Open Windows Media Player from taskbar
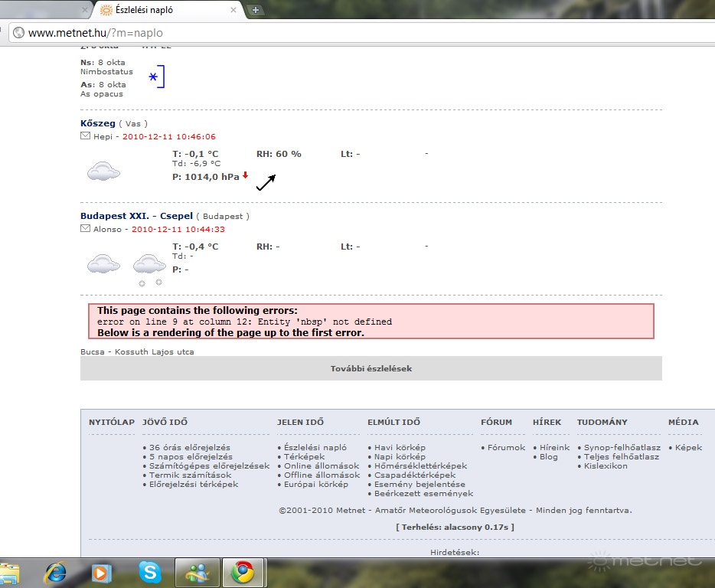 [x=101, y=572]
